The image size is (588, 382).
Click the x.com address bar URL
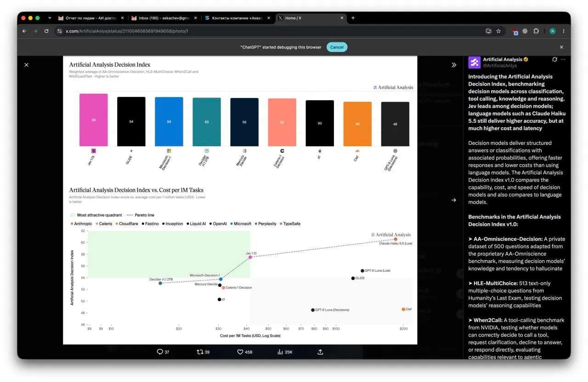tap(127, 31)
